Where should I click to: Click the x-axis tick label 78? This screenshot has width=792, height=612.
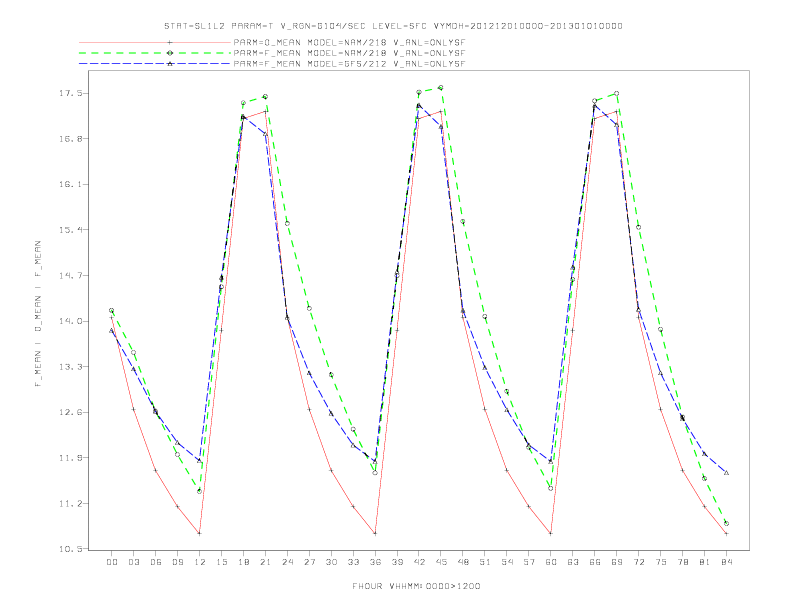point(683,562)
